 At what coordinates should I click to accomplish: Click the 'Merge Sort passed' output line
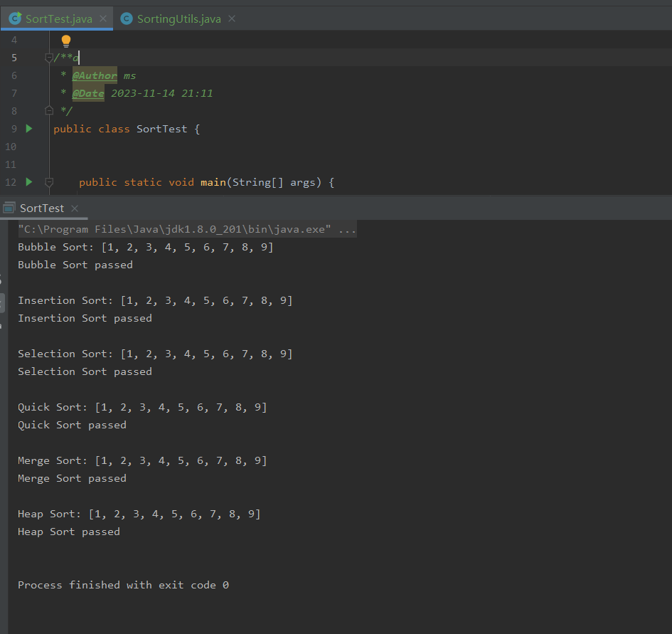pyautogui.click(x=72, y=478)
